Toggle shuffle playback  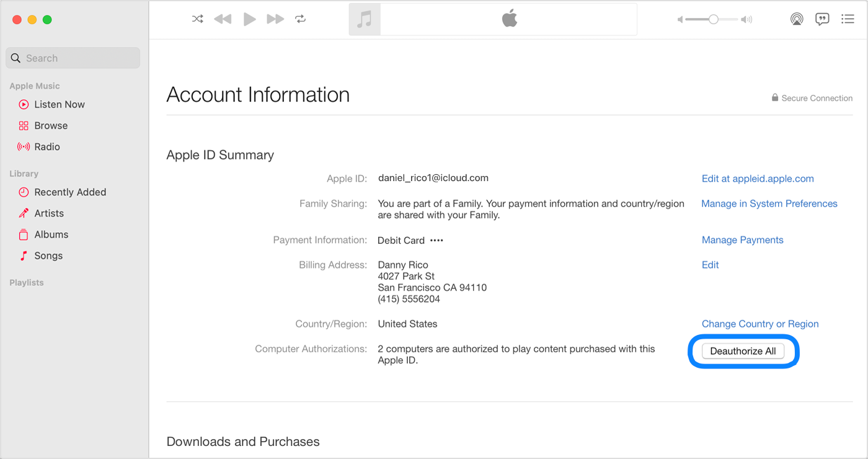coord(197,19)
